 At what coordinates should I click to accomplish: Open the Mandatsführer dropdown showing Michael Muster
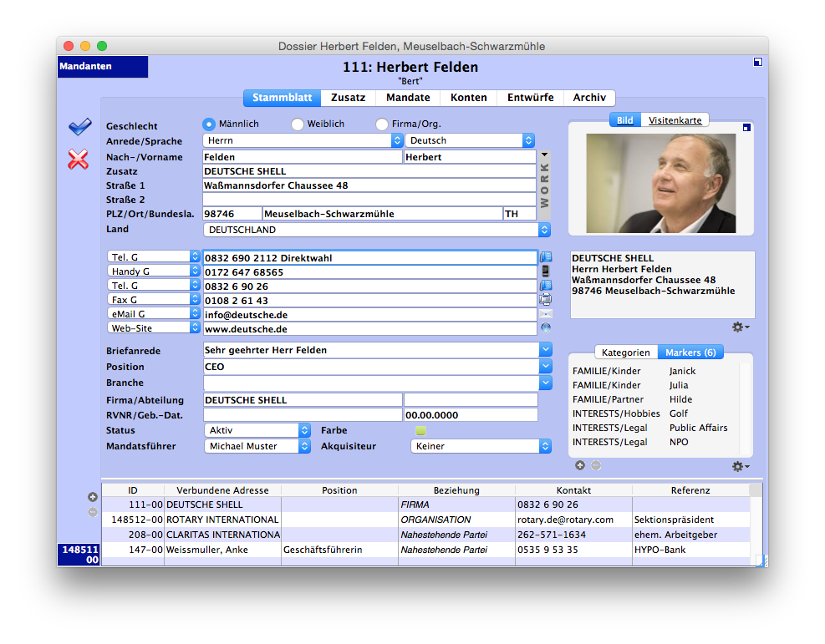[x=306, y=445]
